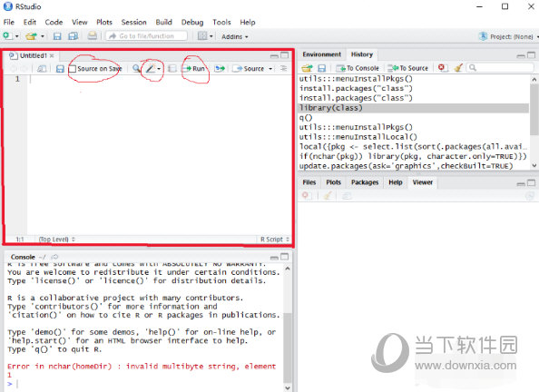Viewport: 539px width, 392px height.
Task: Open the Plots menu
Action: [104, 22]
